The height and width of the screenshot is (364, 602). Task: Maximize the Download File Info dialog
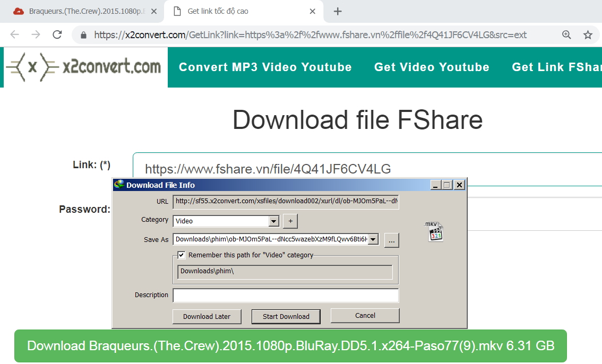[x=447, y=185]
